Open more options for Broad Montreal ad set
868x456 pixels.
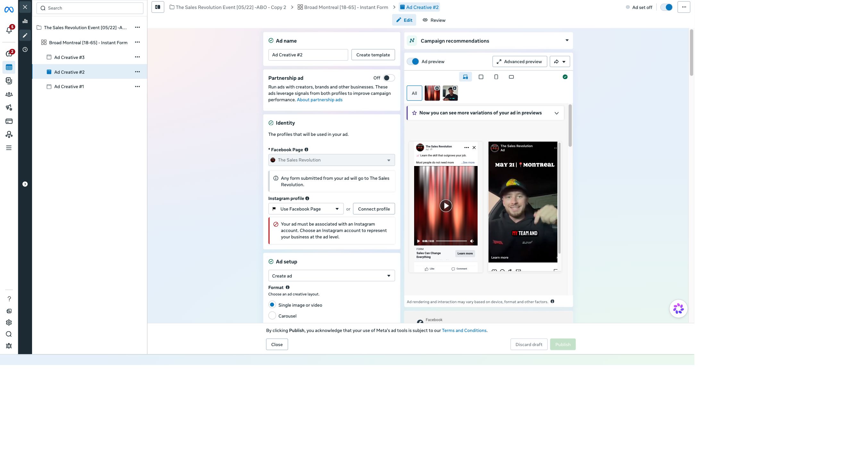[x=138, y=42]
